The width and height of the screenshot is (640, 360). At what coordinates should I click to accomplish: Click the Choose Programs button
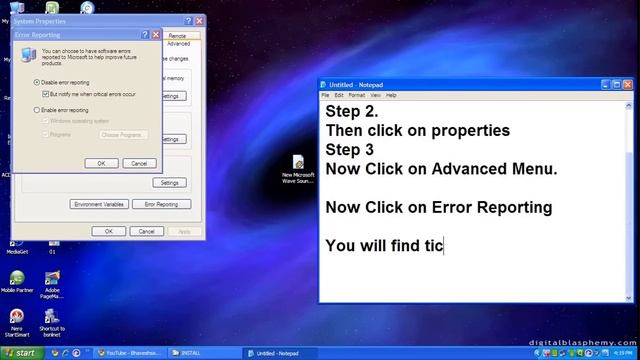click(123, 135)
